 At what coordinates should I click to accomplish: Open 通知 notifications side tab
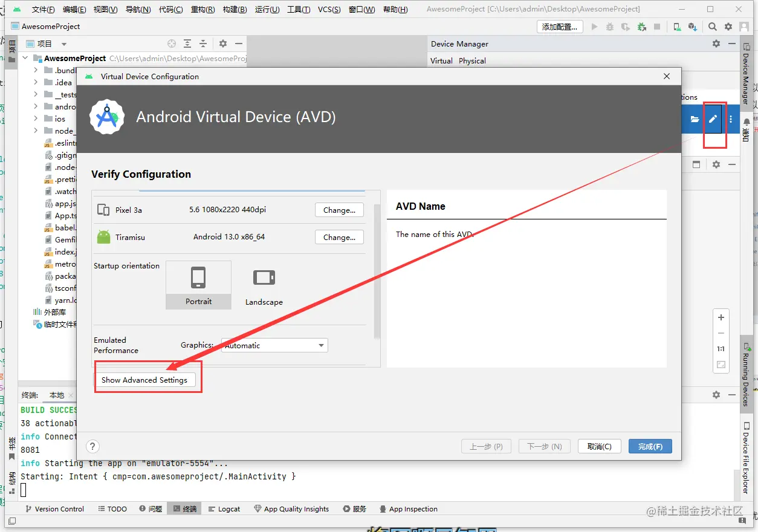(x=746, y=130)
